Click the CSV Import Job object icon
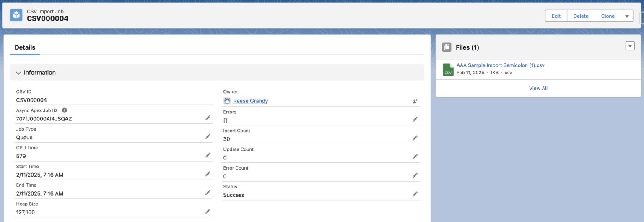 (16, 15)
